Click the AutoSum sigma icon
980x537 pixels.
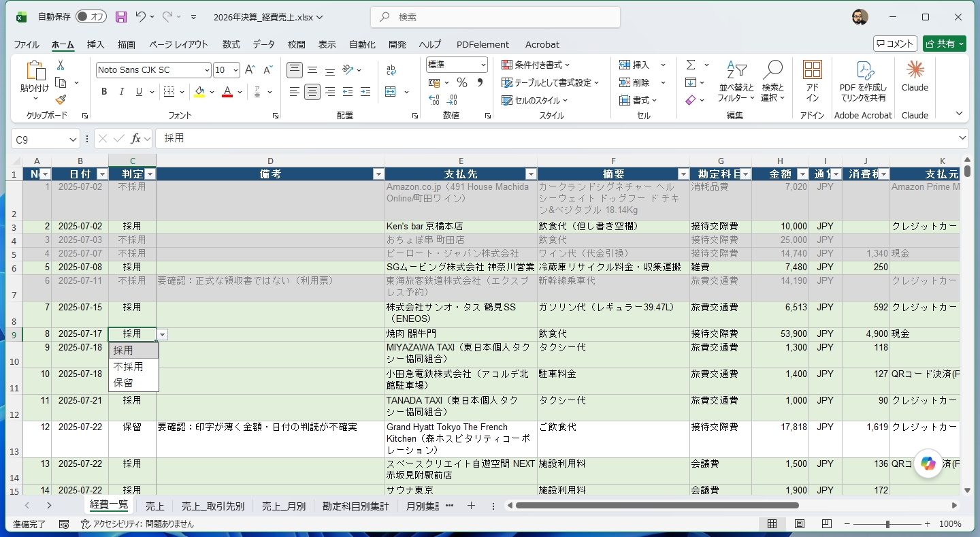691,65
